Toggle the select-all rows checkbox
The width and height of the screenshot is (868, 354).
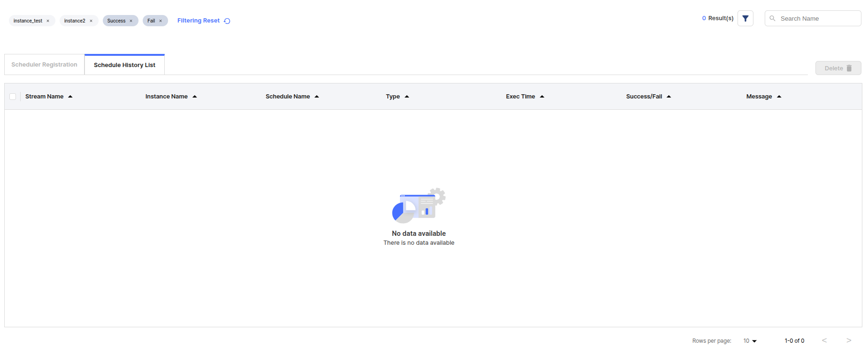point(13,97)
